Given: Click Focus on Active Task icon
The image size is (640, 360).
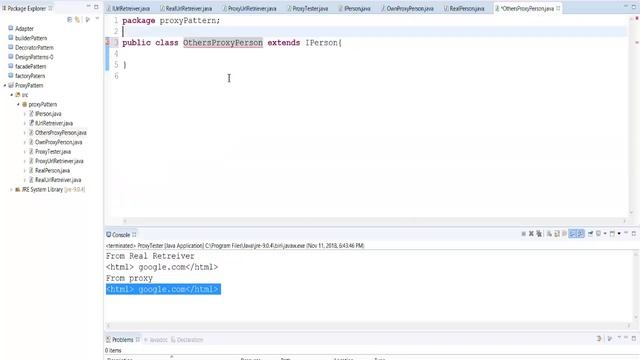Looking at the screenshot, I should point(87,19).
